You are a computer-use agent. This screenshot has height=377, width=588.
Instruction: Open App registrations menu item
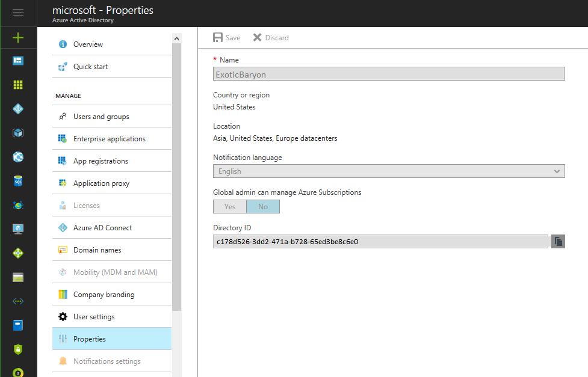pos(112,161)
